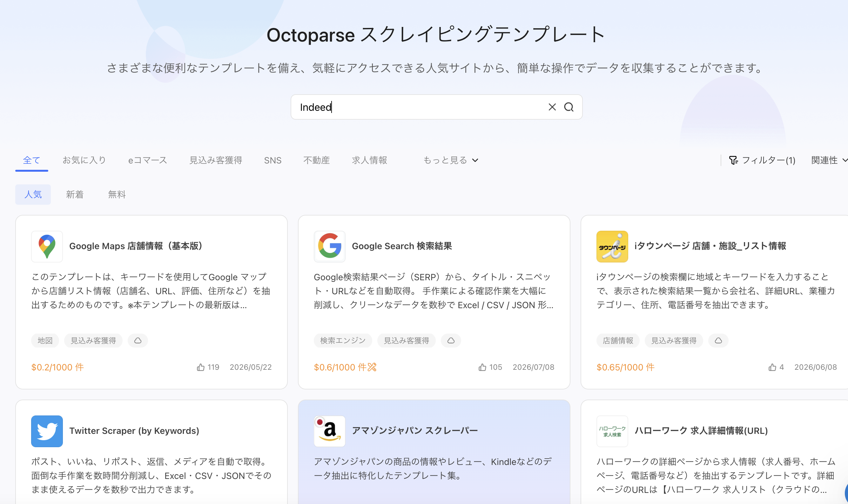The height and width of the screenshot is (504, 848).
Task: Click 見込み客獲得 tag on Google Maps card
Action: (x=93, y=340)
